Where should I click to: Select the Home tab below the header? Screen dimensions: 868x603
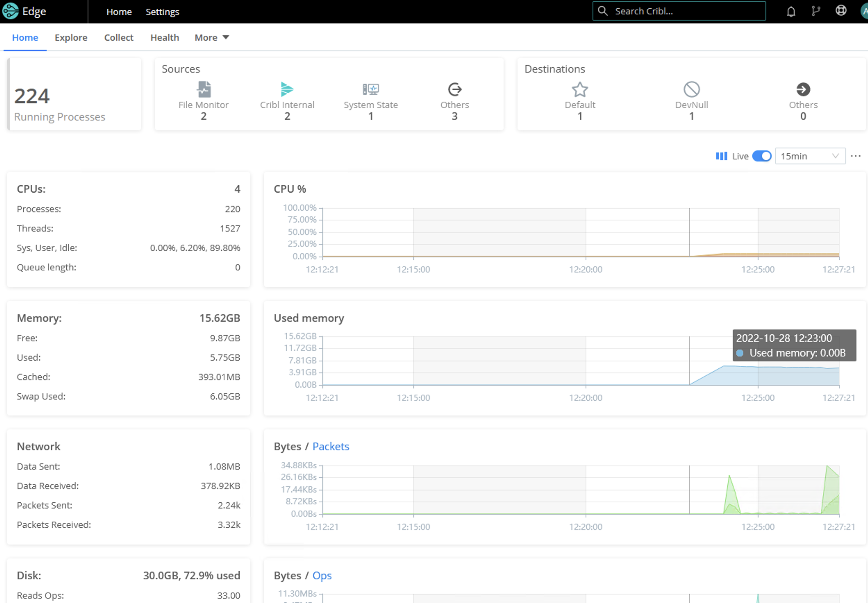(25, 37)
